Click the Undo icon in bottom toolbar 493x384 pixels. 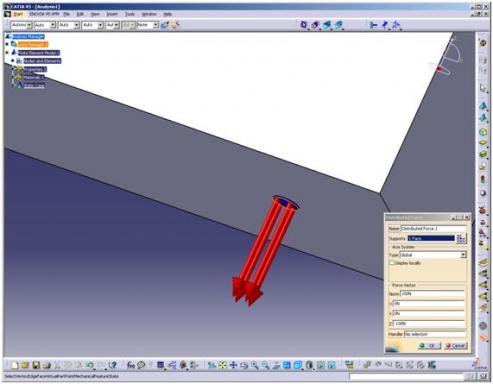[x=89, y=365]
